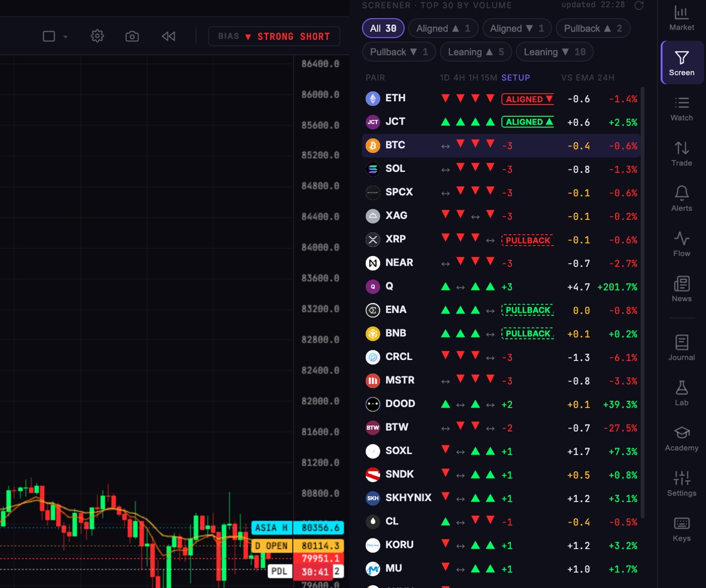Click the BIAS Strong Short indicator
This screenshot has width=706, height=588.
[274, 36]
